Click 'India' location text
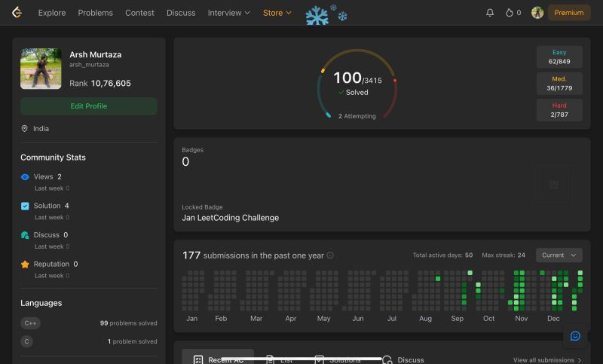Image resolution: width=603 pixels, height=364 pixels. tap(41, 128)
